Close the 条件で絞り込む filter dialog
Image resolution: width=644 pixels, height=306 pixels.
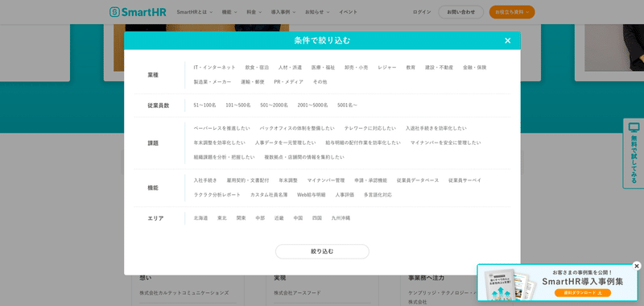(x=508, y=40)
